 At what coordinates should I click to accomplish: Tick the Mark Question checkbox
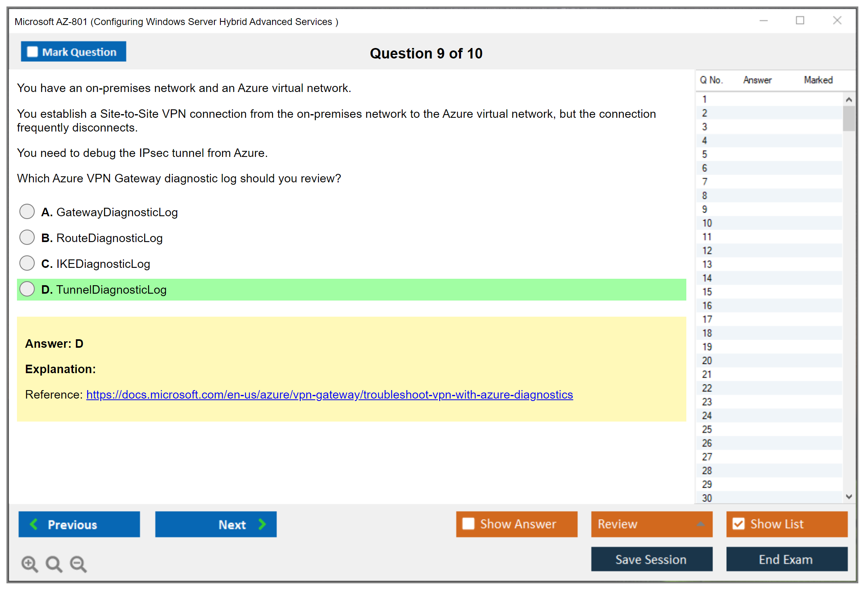(x=32, y=52)
